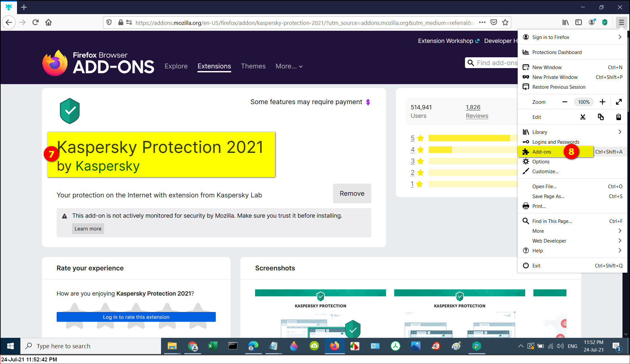Click the Cut scissors icon in menu
The width and height of the screenshot is (630, 364).
click(x=583, y=117)
